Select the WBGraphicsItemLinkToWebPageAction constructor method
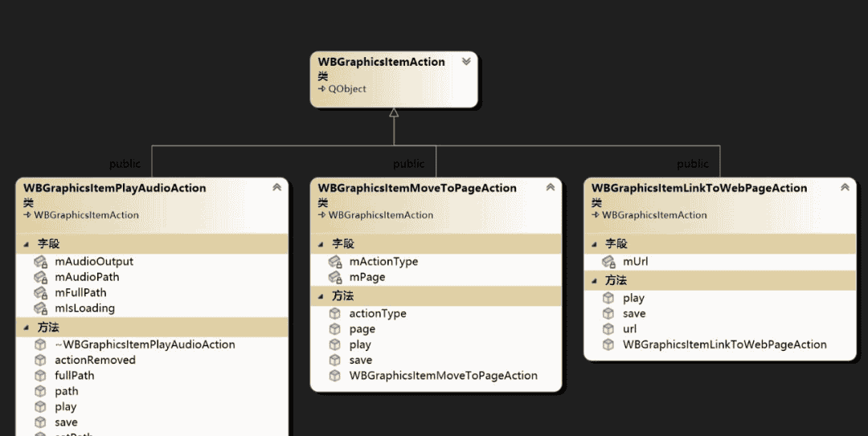The image size is (868, 436). pyautogui.click(x=724, y=344)
